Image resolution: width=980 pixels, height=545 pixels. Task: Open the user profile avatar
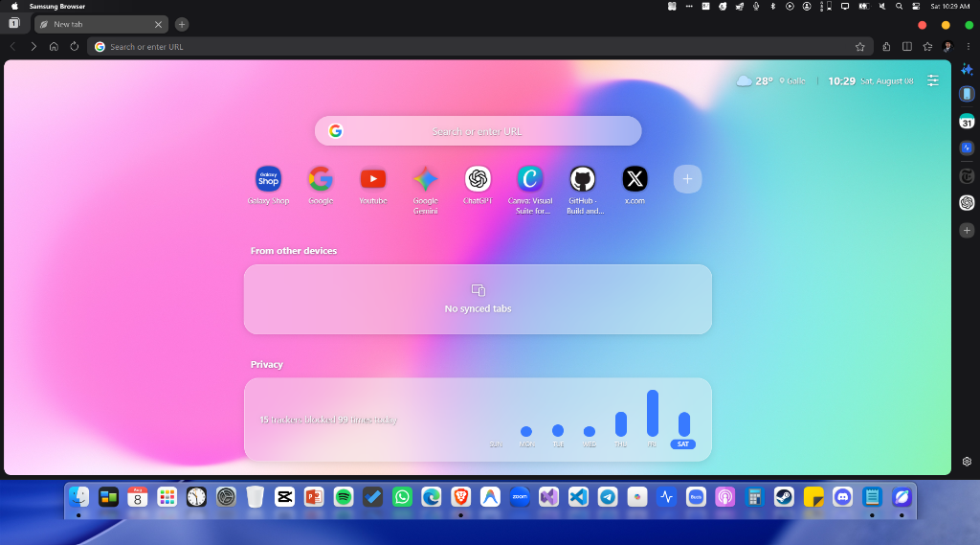point(947,47)
